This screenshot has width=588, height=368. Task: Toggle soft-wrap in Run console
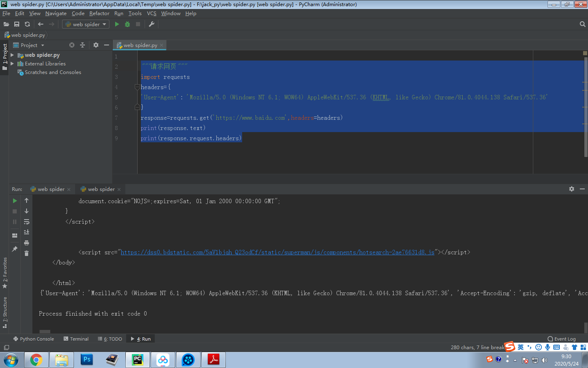point(27,222)
